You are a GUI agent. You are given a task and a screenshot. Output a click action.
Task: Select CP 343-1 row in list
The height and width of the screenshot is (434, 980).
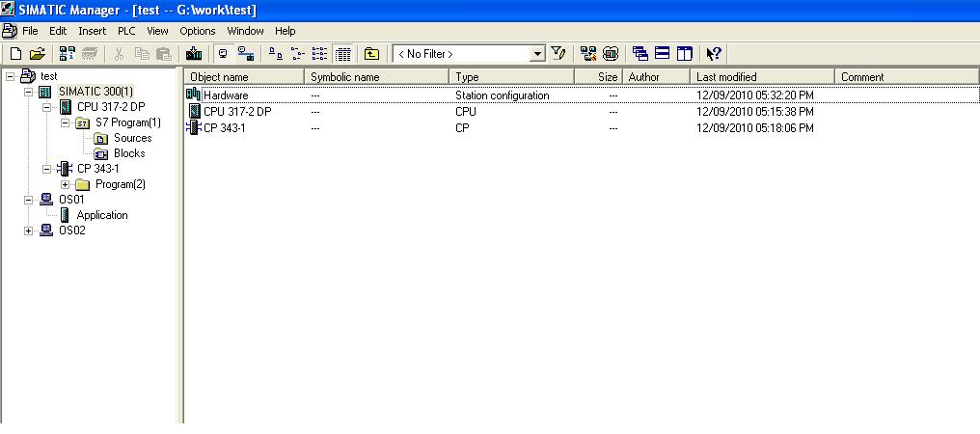tap(582, 127)
